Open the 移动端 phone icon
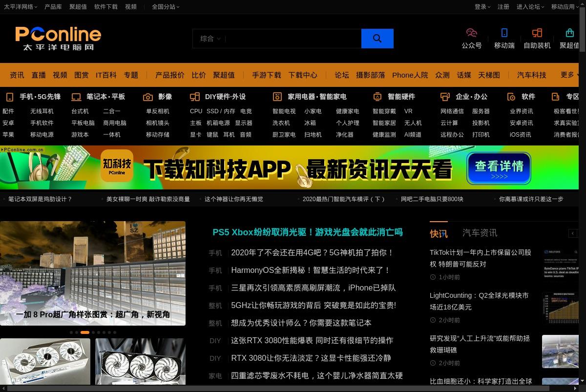Image resolution: width=586 pixels, height=392 pixels. click(504, 33)
